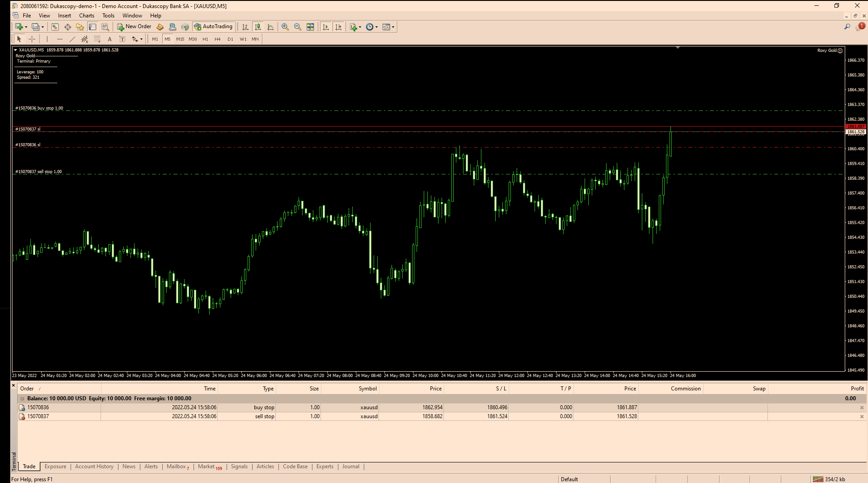Open the Charts menu
This screenshot has height=483, width=868.
pyautogui.click(x=86, y=16)
